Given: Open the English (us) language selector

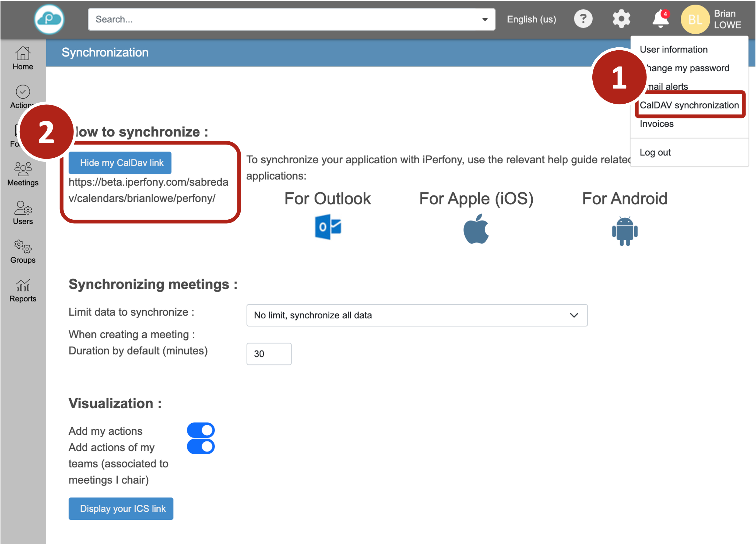Looking at the screenshot, I should 531,19.
